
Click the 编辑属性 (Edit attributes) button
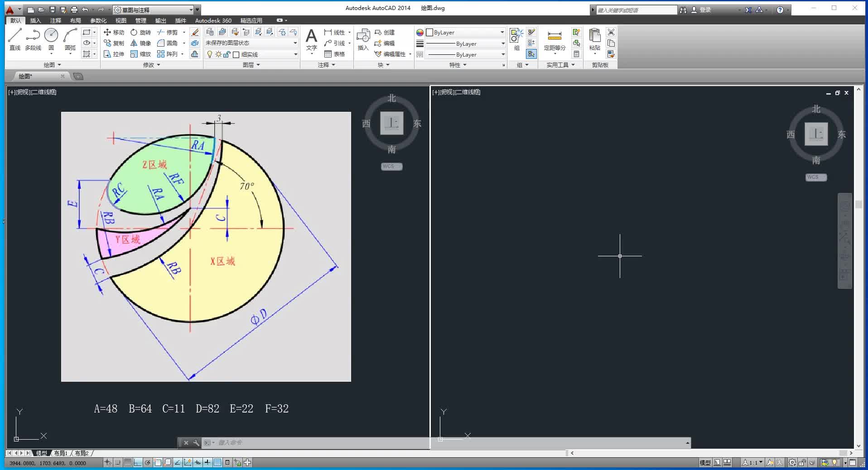pyautogui.click(x=390, y=54)
